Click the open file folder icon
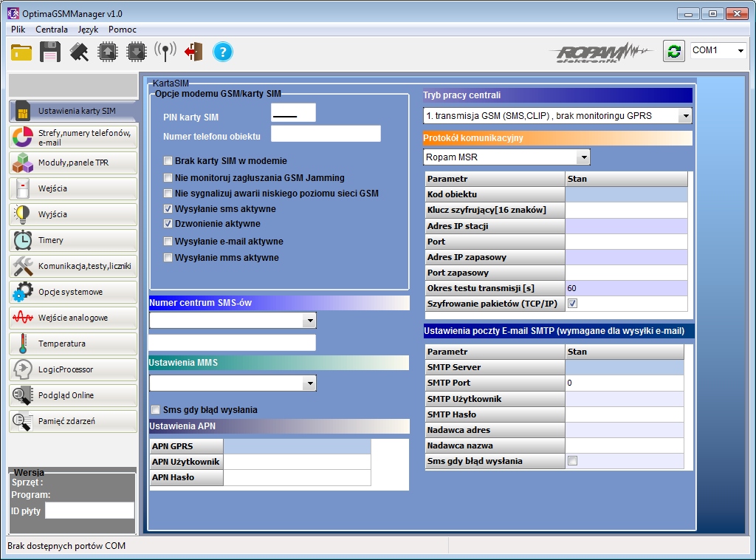The width and height of the screenshot is (756, 560). (x=21, y=52)
